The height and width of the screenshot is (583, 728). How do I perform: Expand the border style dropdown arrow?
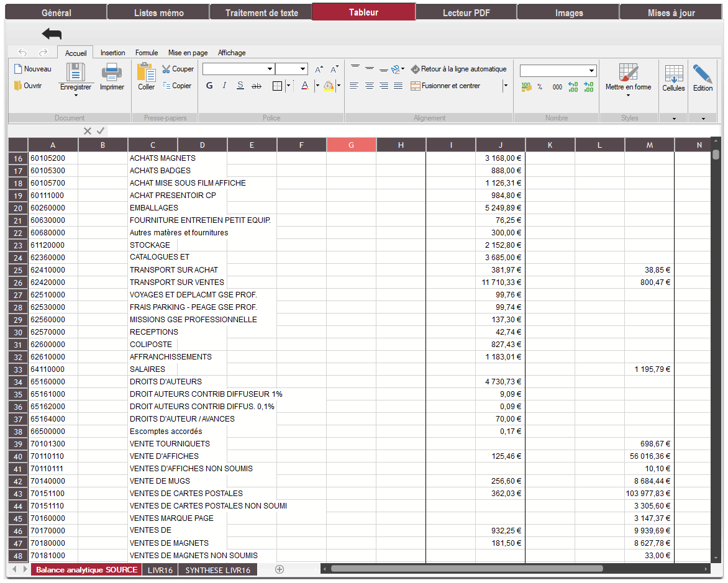point(288,86)
